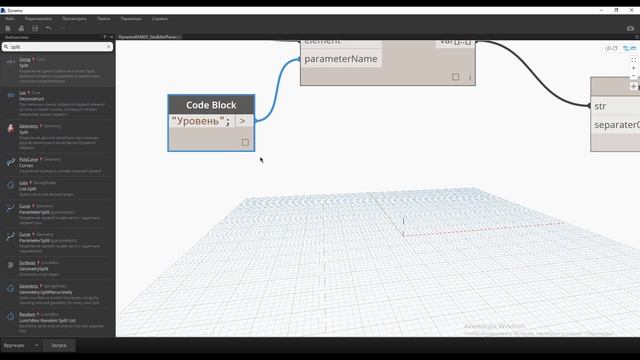
Task: Toggle preview square on parameter node
Action: coord(456,77)
